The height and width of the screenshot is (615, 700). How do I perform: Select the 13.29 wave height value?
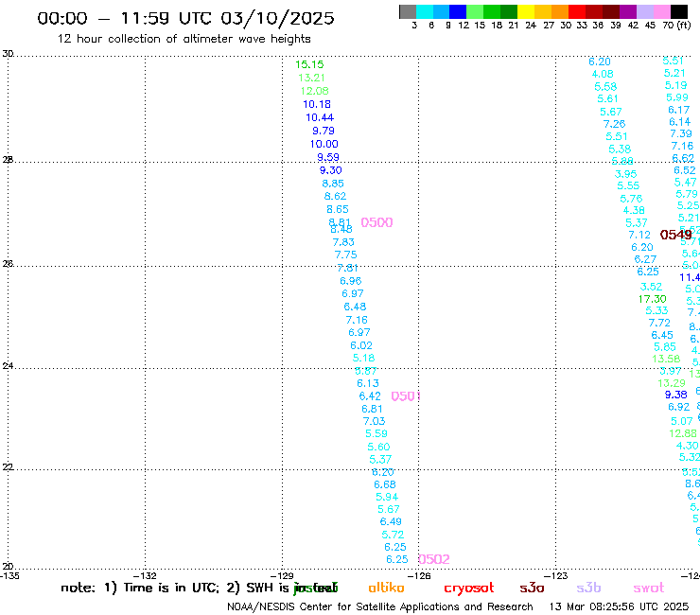pos(672,383)
